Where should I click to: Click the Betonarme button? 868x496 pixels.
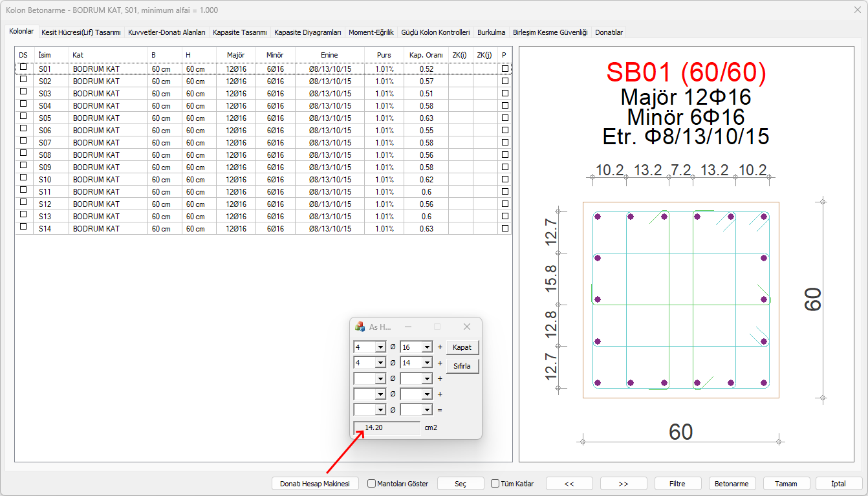coord(732,484)
